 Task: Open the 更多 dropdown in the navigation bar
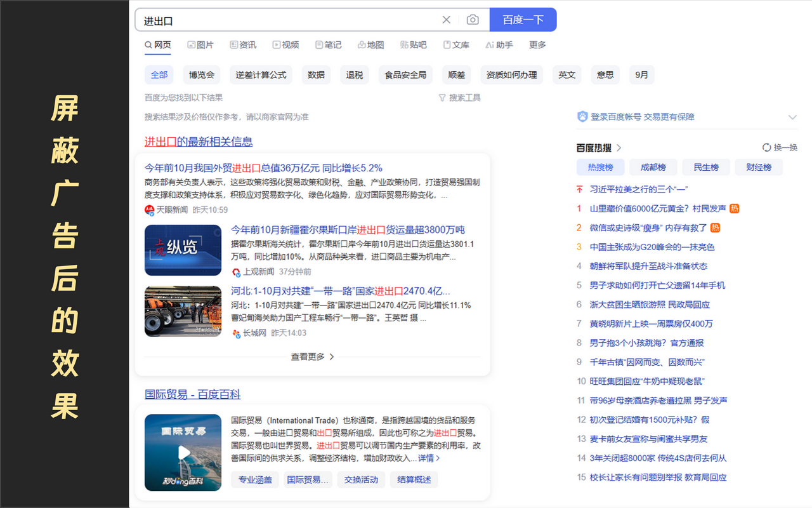(x=538, y=44)
